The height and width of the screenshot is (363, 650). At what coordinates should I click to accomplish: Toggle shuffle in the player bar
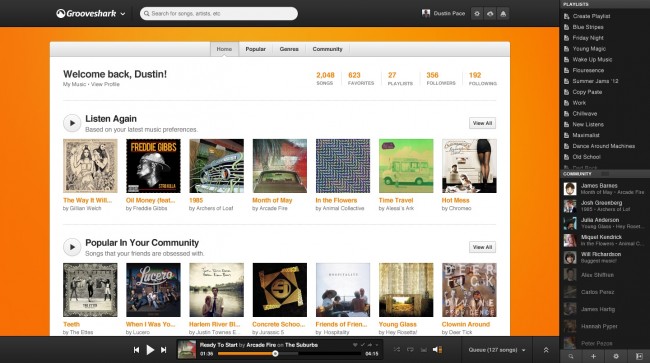(397, 350)
